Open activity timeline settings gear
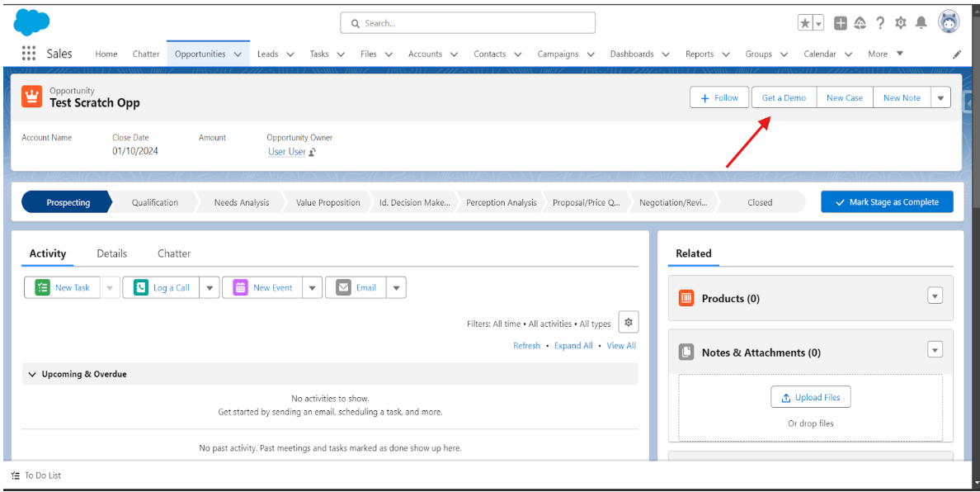Image resolution: width=980 pixels, height=492 pixels. tap(628, 323)
